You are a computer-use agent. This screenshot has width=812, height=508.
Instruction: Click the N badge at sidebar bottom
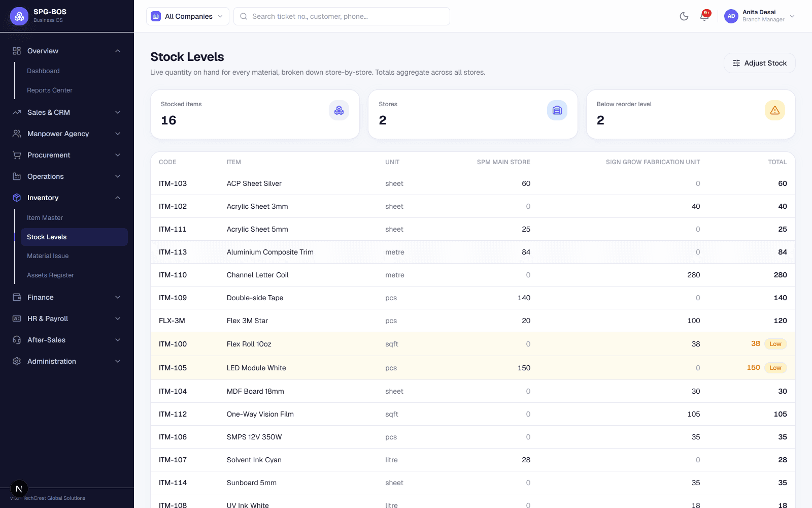[x=19, y=489]
